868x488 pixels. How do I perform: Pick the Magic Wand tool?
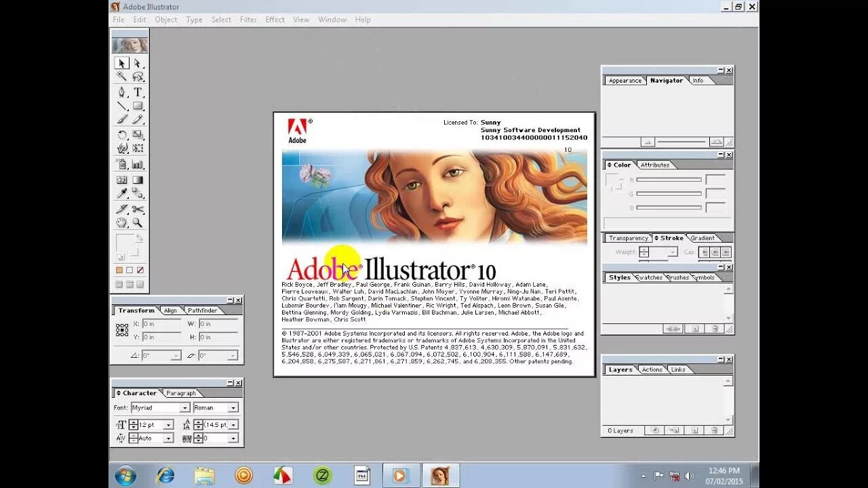pyautogui.click(x=122, y=77)
